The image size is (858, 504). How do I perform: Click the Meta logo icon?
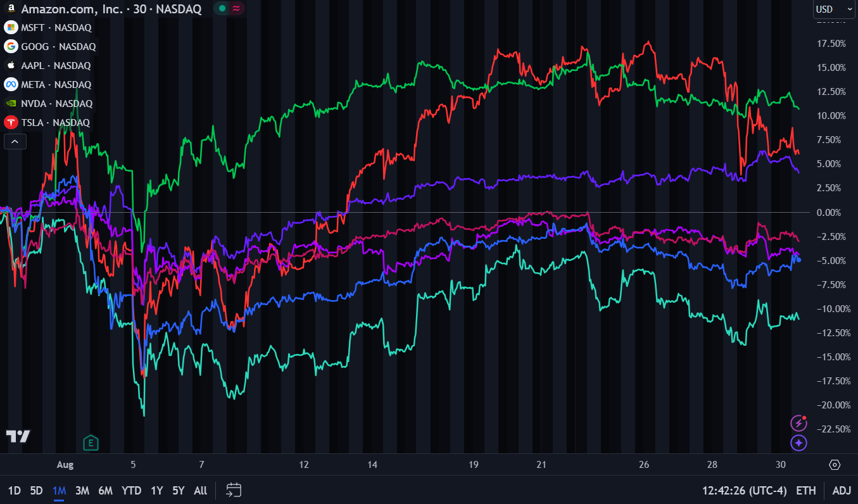pyautogui.click(x=11, y=84)
